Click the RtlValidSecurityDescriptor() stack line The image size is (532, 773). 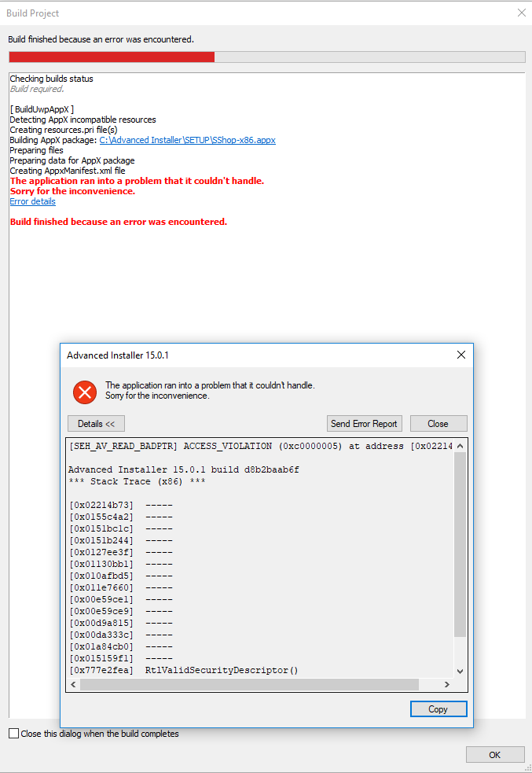[183, 671]
